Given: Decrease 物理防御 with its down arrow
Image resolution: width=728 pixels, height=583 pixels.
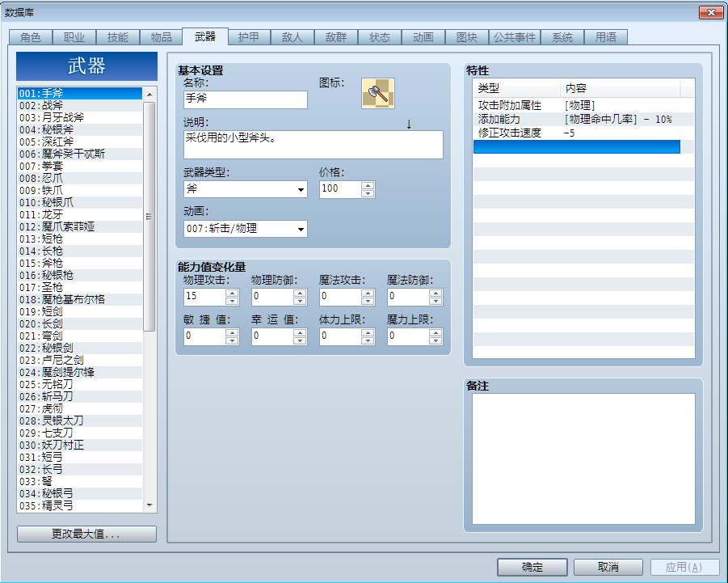Looking at the screenshot, I should (x=300, y=301).
